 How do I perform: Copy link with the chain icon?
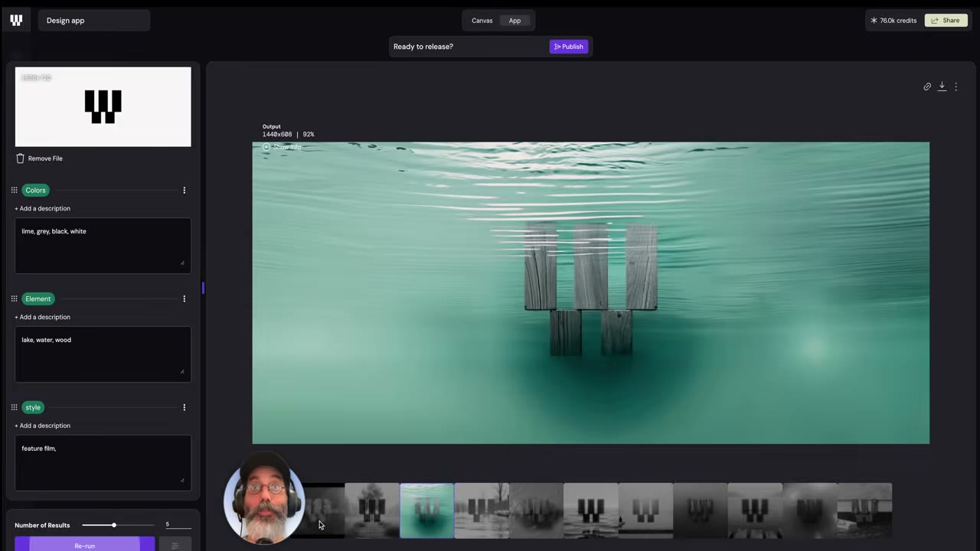(x=927, y=86)
